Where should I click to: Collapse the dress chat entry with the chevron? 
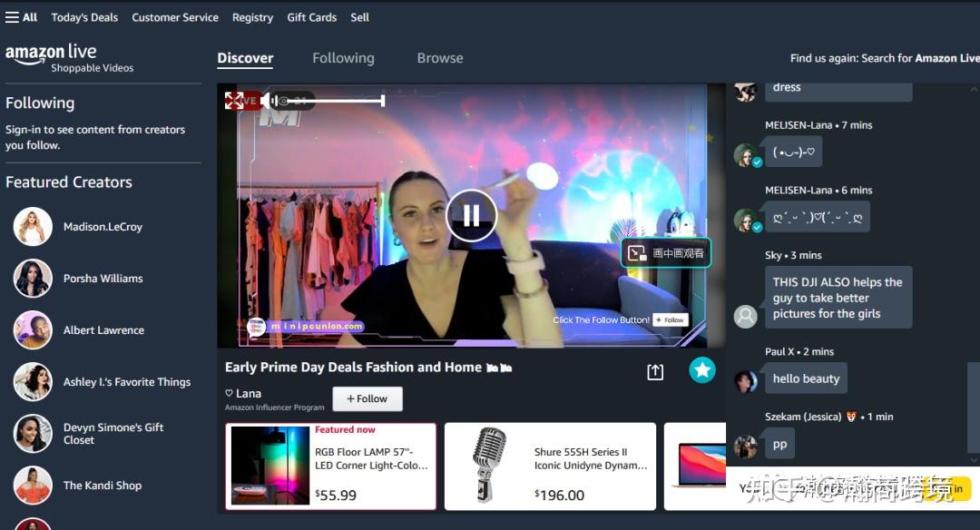[x=973, y=88]
